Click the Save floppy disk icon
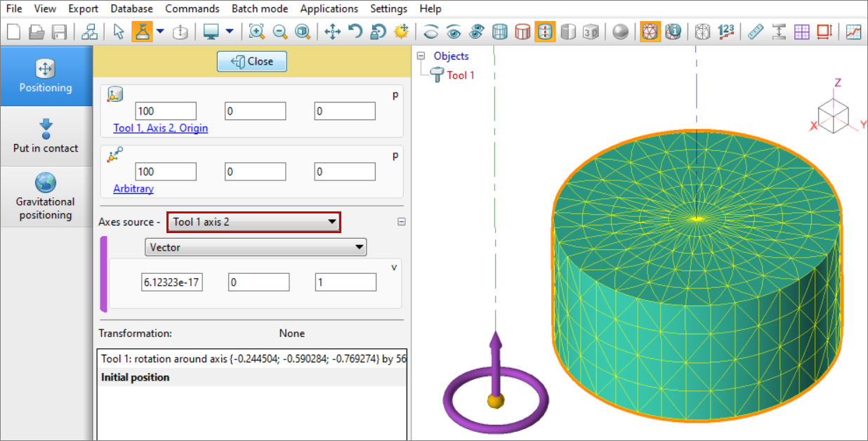Screen dimensions: 868x441 (x=60, y=32)
